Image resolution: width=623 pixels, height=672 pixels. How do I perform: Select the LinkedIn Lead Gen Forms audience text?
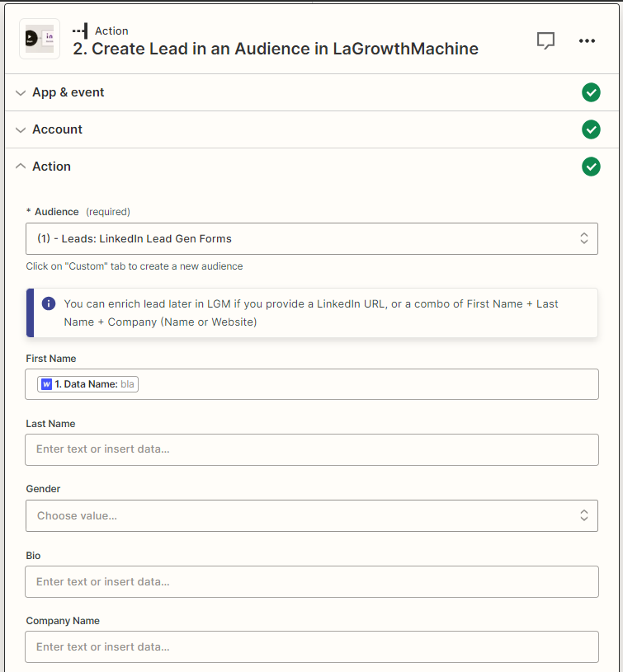coord(135,238)
